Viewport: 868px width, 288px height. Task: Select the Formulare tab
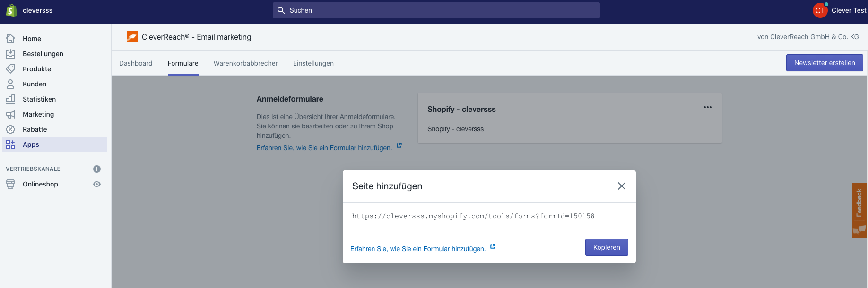click(x=183, y=63)
